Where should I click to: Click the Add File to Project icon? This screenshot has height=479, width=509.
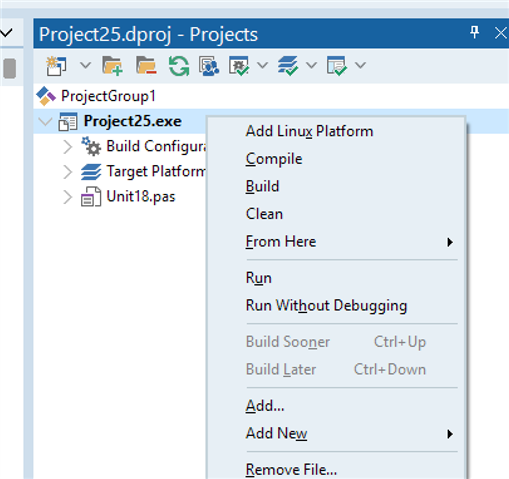coord(112,66)
